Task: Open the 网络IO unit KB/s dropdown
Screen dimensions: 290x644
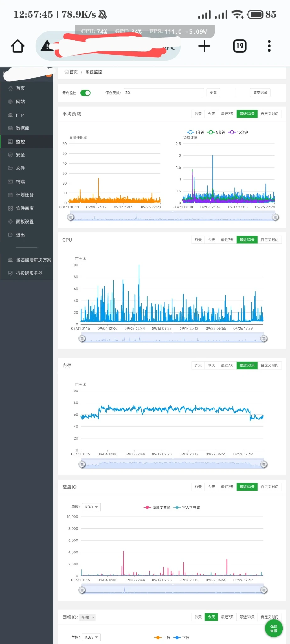Action: 91,637
